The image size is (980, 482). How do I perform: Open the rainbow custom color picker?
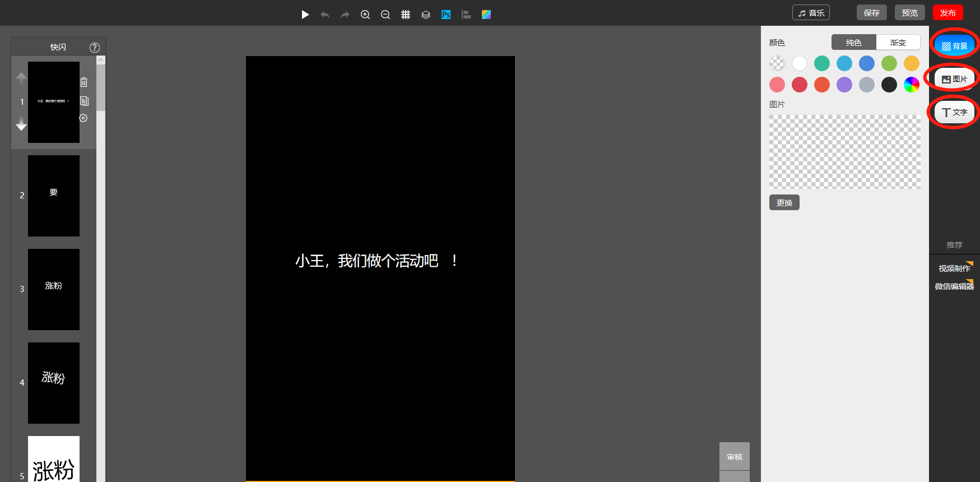coord(912,85)
